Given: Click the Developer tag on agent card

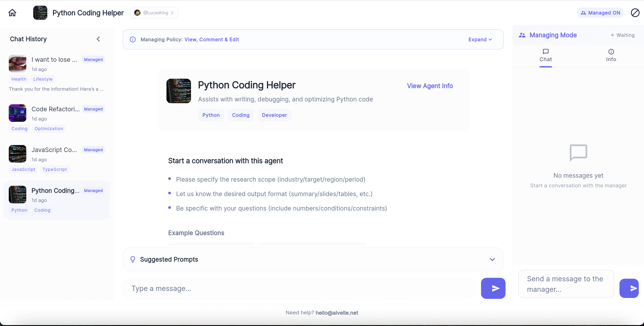Looking at the screenshot, I should [x=274, y=115].
